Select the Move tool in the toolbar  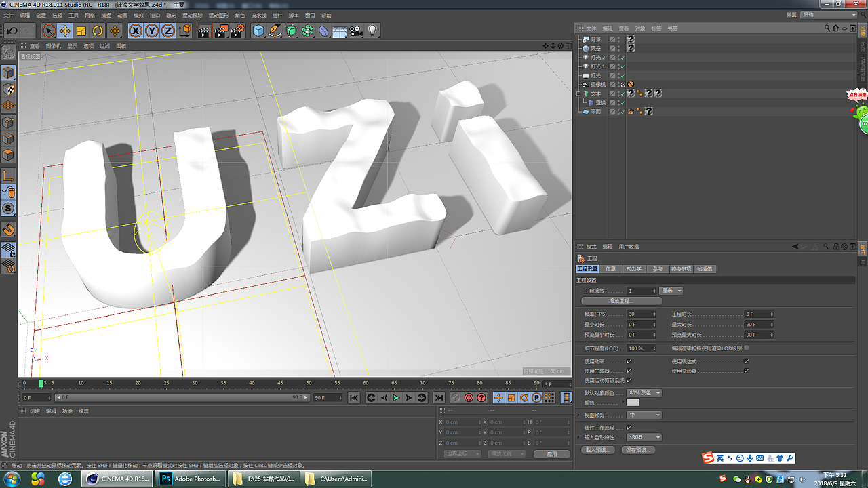64,30
